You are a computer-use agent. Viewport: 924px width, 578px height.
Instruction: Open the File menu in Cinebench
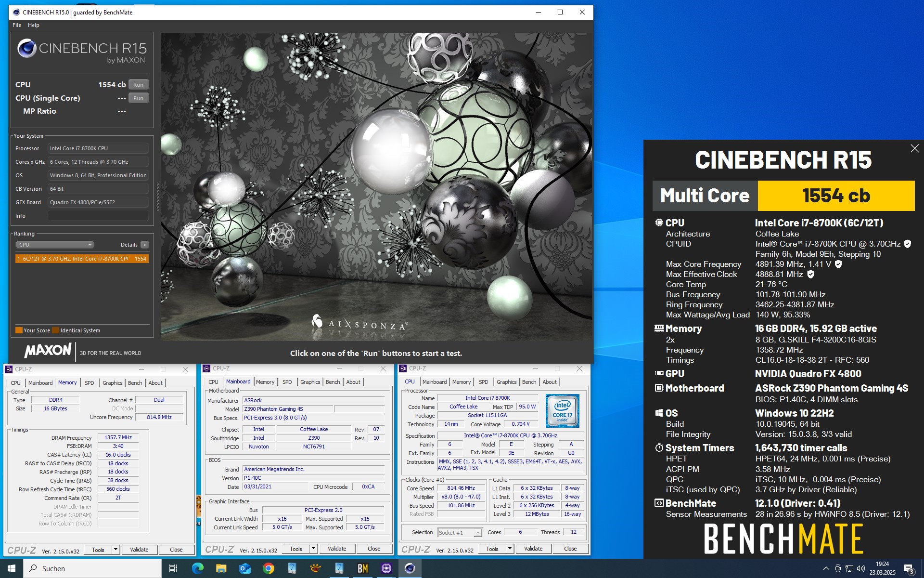(17, 25)
